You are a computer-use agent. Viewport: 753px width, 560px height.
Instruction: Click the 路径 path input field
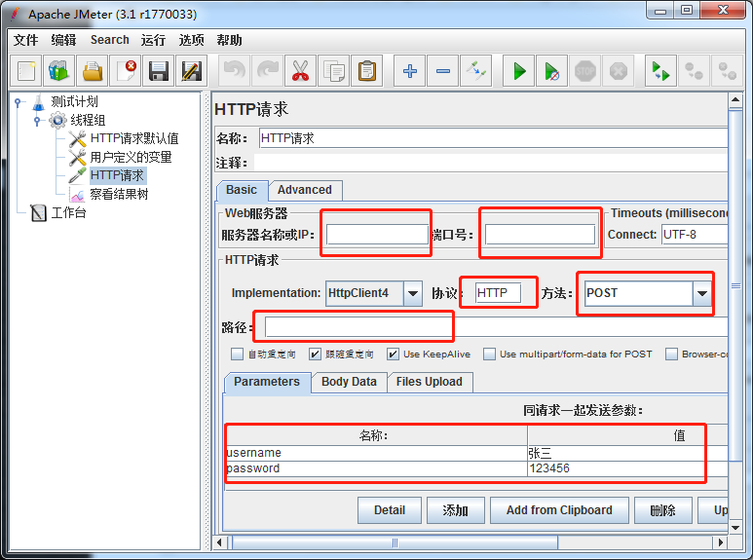coord(497,327)
